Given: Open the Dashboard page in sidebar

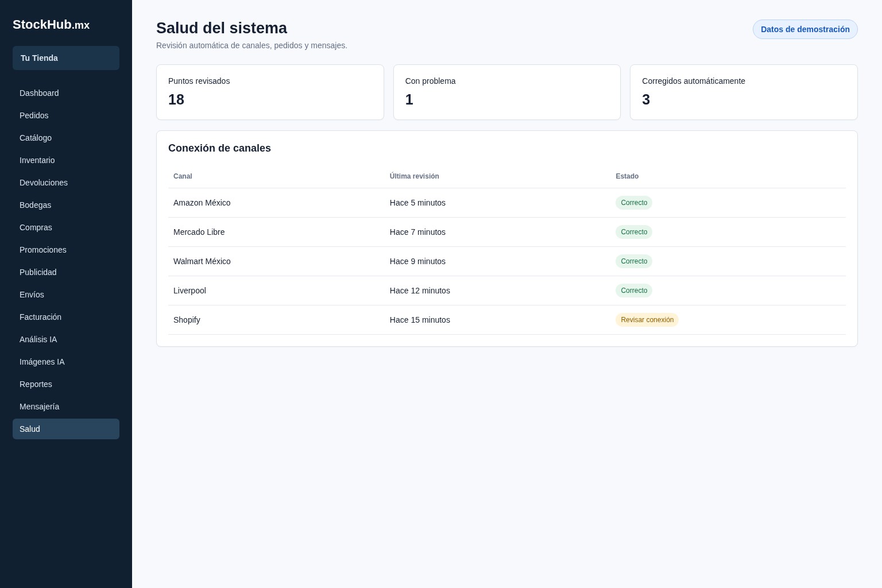Looking at the screenshot, I should pyautogui.click(x=66, y=93).
